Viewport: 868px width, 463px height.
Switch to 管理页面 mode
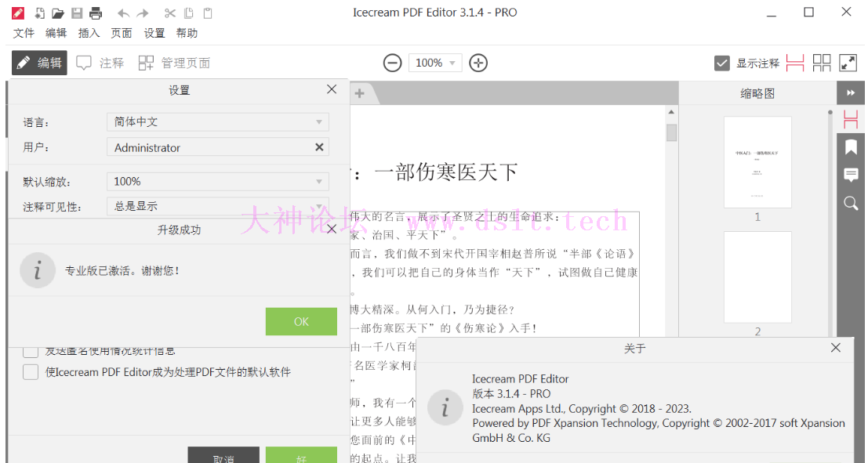[174, 63]
